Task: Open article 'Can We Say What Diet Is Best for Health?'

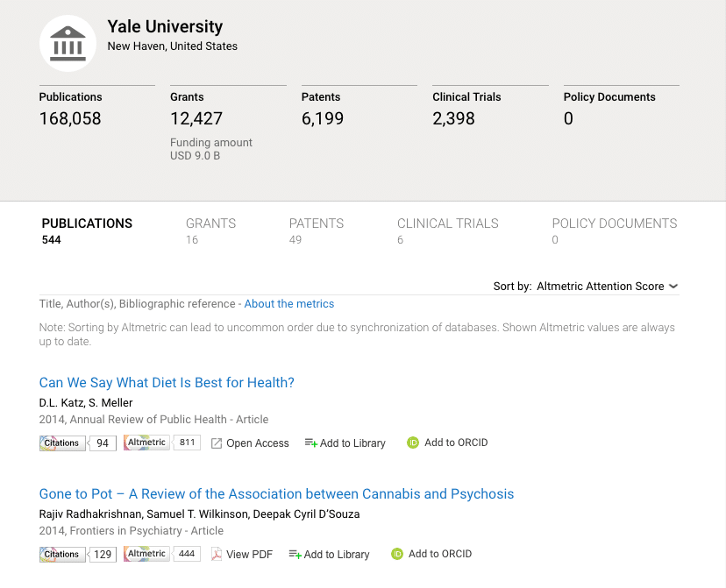Action: pos(167,383)
